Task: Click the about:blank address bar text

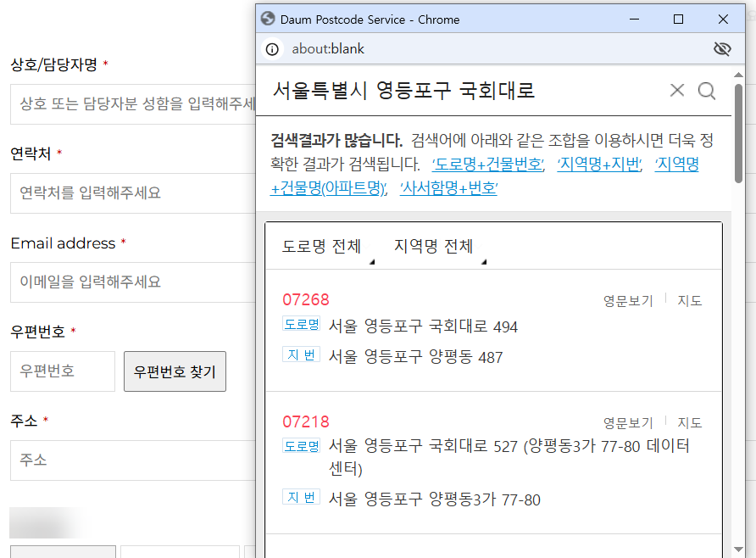Action: coord(328,48)
